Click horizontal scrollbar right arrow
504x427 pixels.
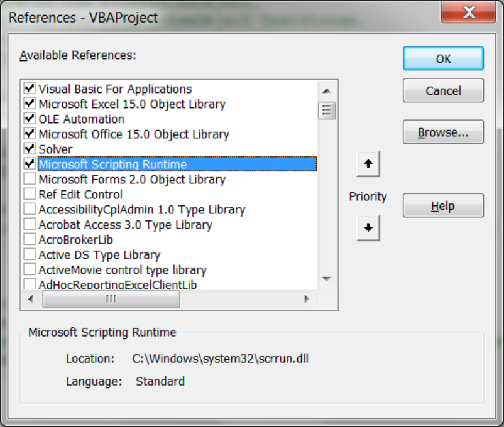click(306, 299)
